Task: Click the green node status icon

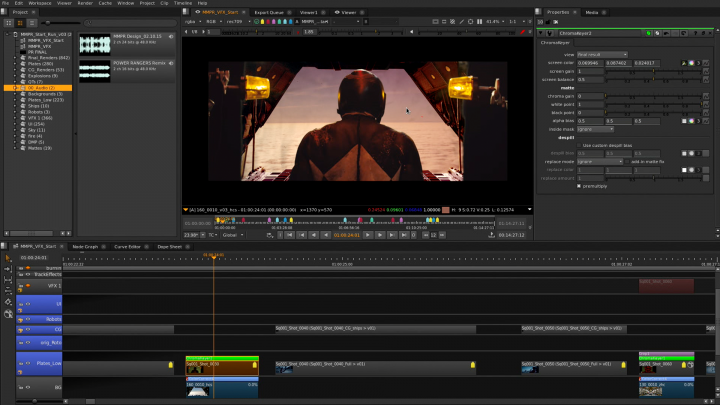Action: point(648,33)
